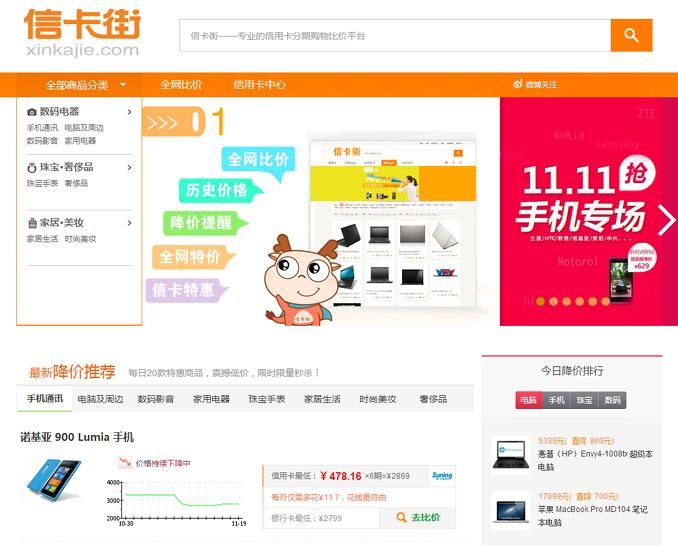This screenshot has width=678, height=546.
Task: Open 苹果 MacBook Pro MD104 link
Action: pyautogui.click(x=593, y=516)
